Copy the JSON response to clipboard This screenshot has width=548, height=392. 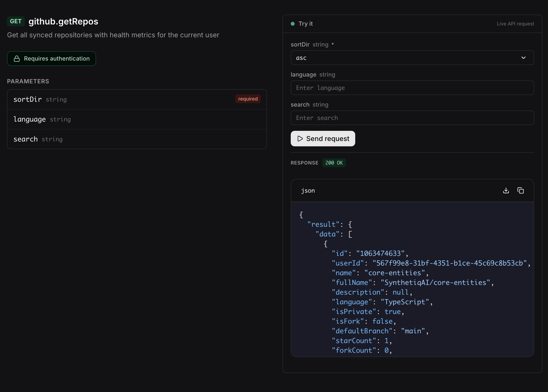521,190
